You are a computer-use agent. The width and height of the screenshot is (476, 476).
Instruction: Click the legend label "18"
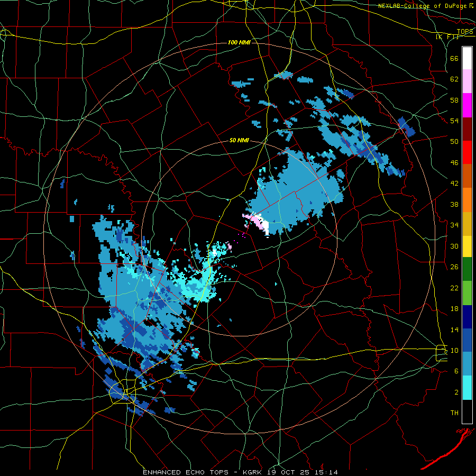pos(454,309)
